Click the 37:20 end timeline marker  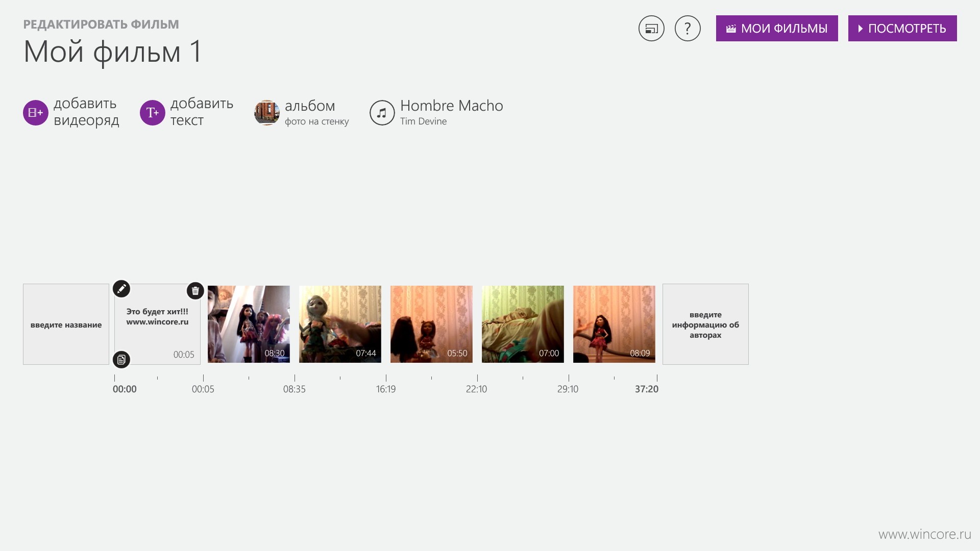647,389
